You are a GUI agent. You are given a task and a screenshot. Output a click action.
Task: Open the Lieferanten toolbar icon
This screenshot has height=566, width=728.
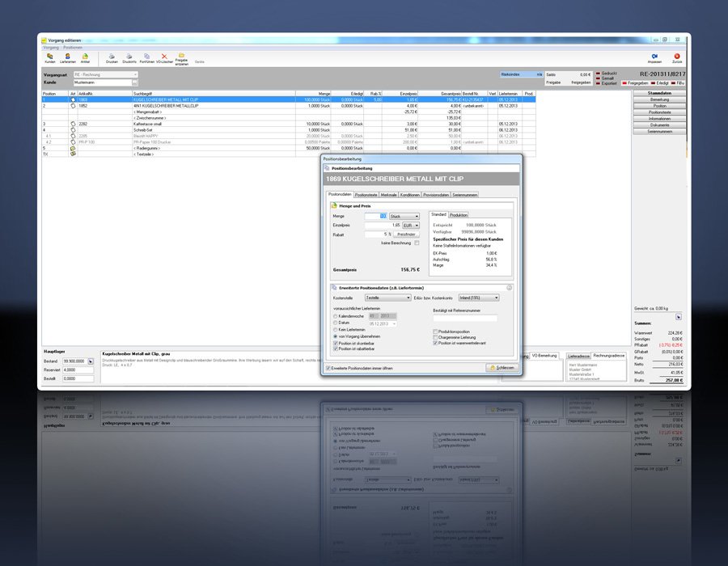(x=68, y=56)
